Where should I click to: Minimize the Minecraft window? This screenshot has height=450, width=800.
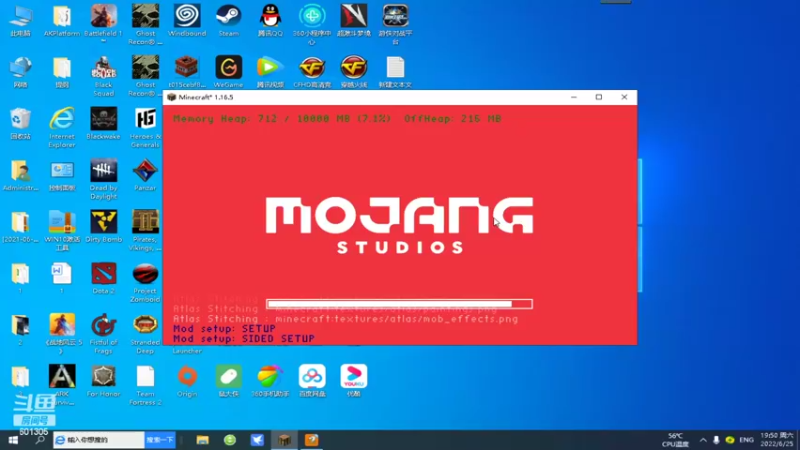pyautogui.click(x=573, y=97)
